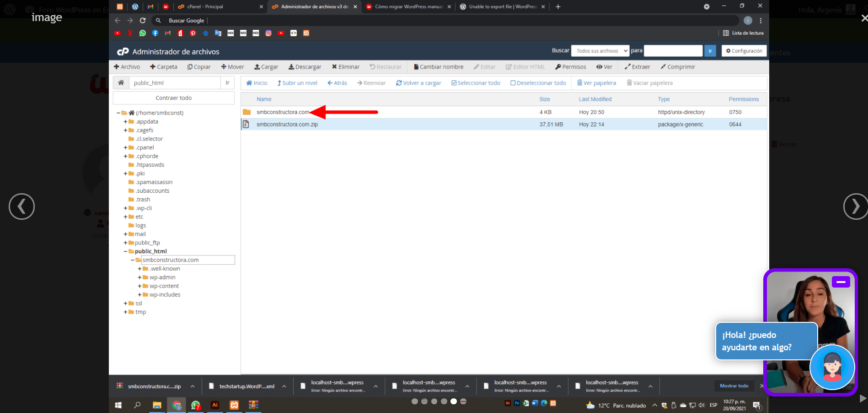Open the YouTube bookmark at the bar's start

pyautogui.click(x=118, y=33)
